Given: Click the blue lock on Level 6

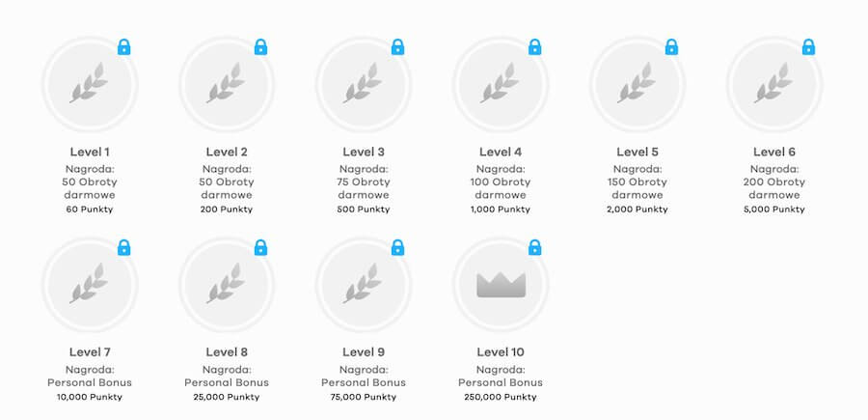Looking at the screenshot, I should click(809, 47).
